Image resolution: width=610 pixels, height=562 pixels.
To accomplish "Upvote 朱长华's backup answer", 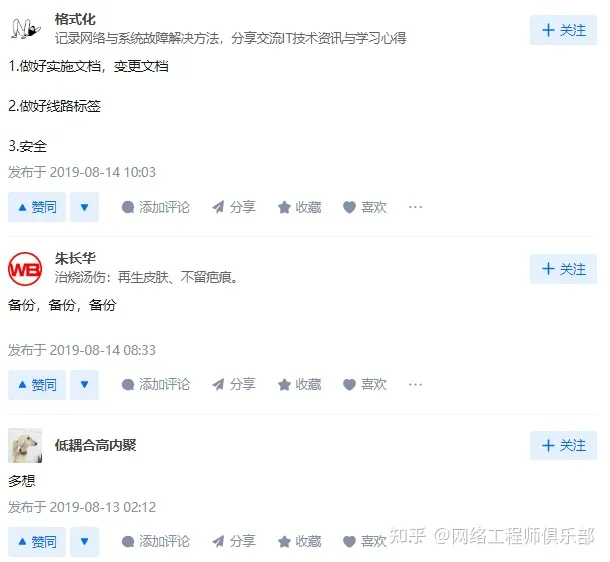I will point(37,385).
